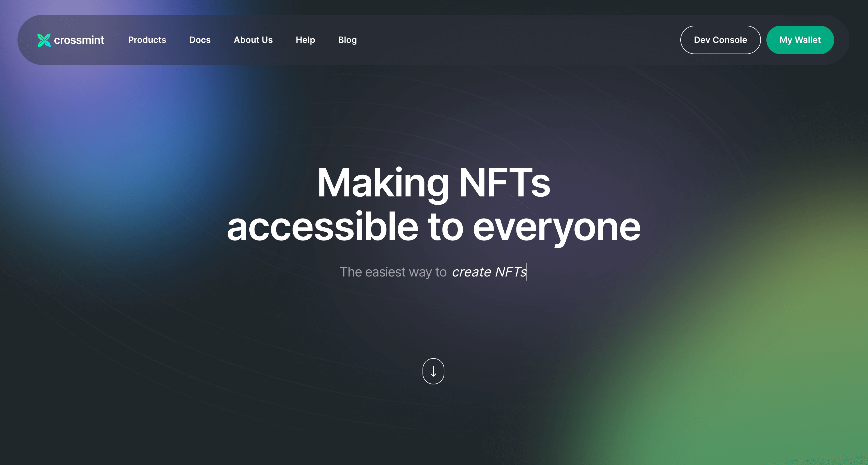Open the About Us nav item
The width and height of the screenshot is (868, 465).
pos(253,40)
